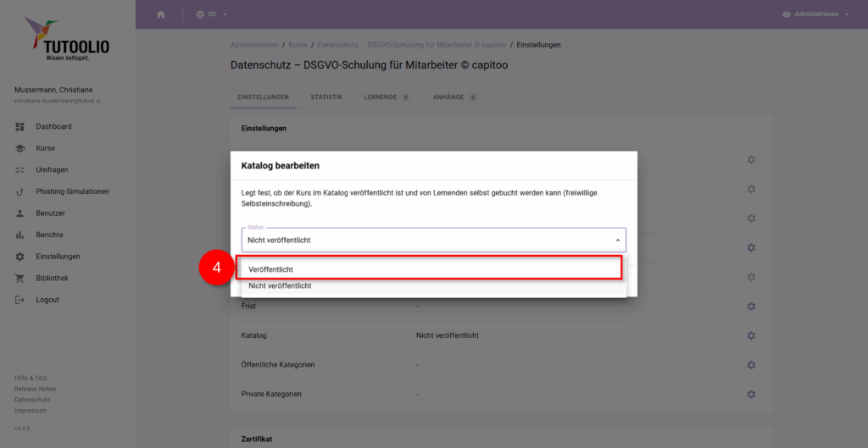The image size is (868, 448).
Task: Open Phishing-Simulationen hook icon
Action: pyautogui.click(x=20, y=191)
